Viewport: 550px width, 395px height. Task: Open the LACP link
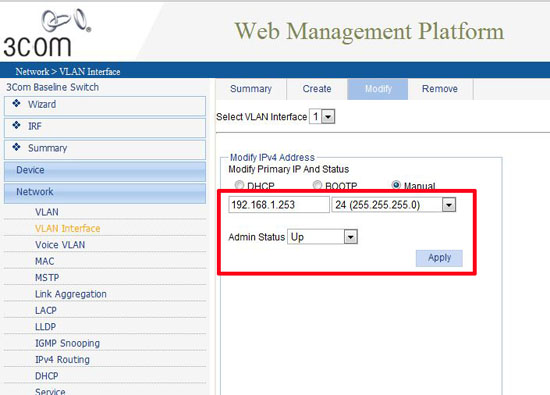pos(46,310)
